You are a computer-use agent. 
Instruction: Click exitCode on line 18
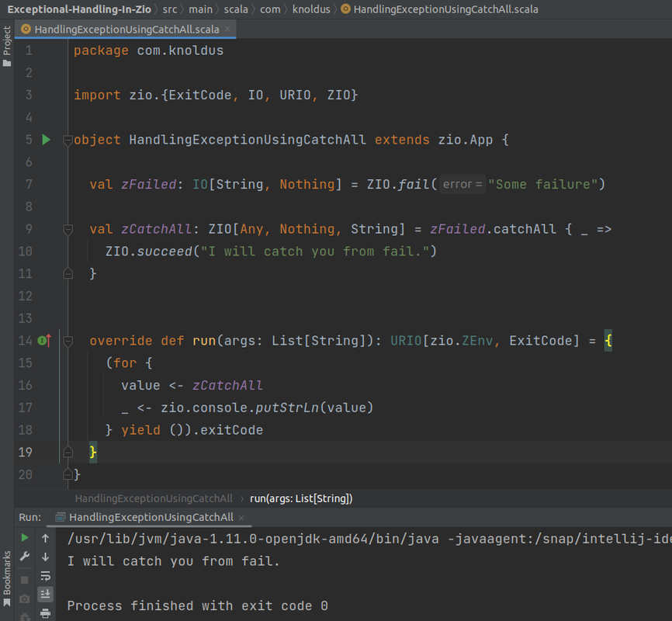[x=231, y=430]
